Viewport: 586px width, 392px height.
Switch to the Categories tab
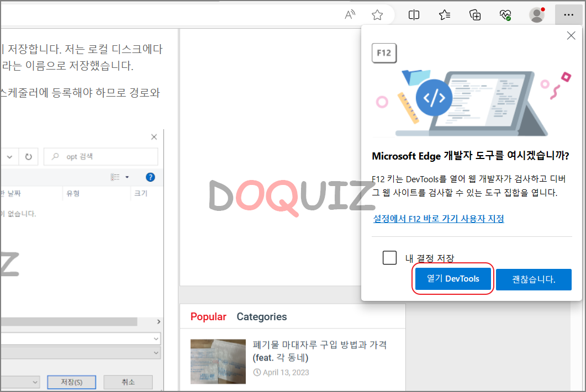coord(262,316)
